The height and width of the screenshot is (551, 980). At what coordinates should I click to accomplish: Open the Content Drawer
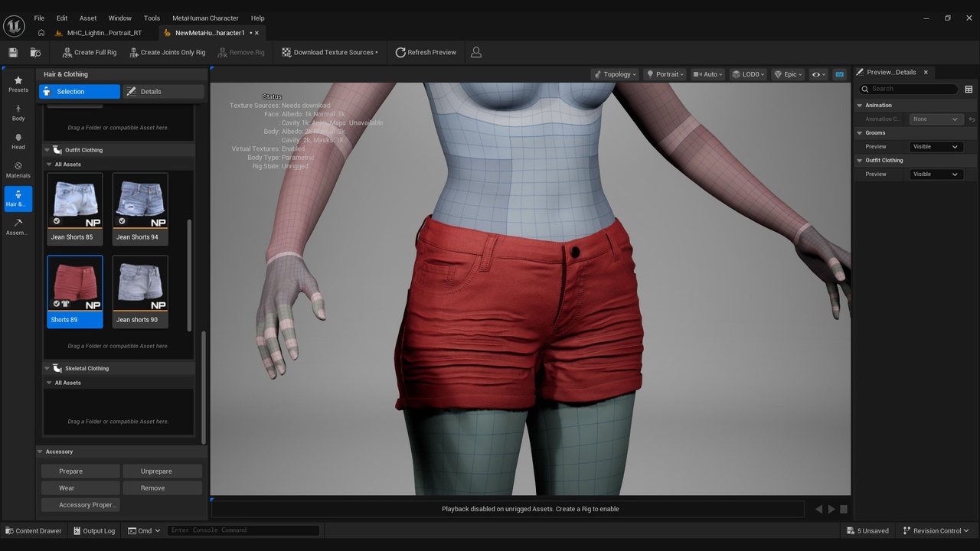[x=34, y=530]
